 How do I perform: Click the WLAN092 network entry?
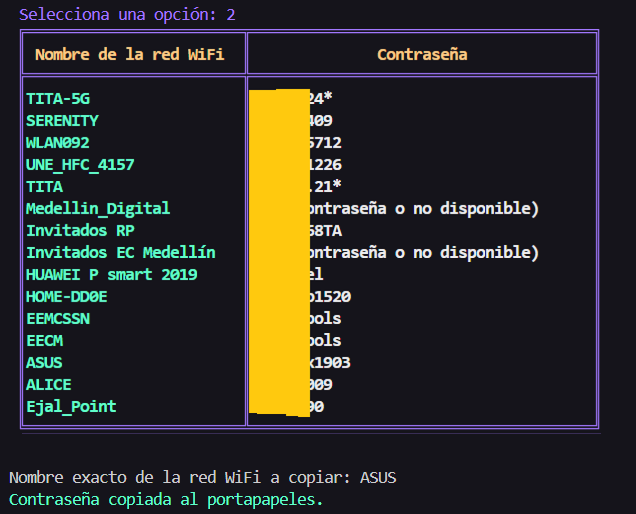click(57, 143)
